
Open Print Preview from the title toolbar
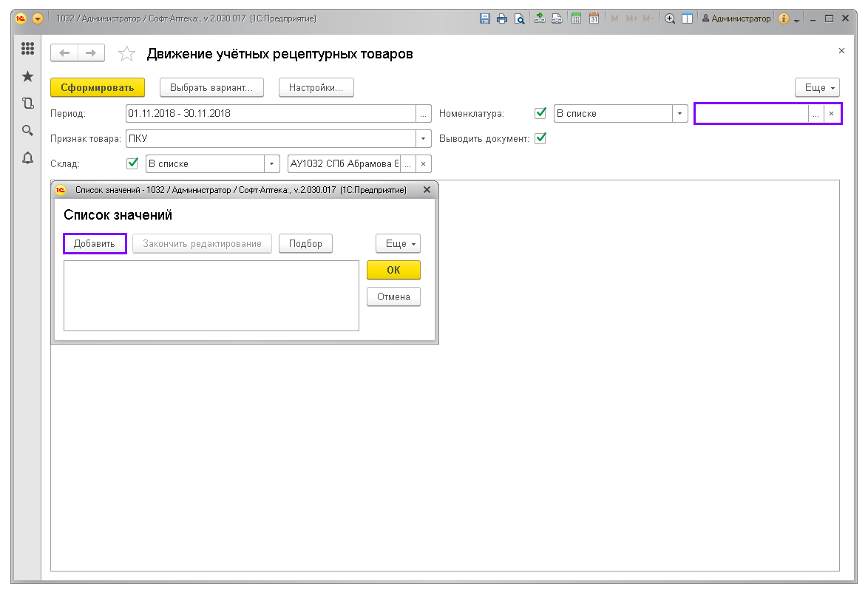click(x=520, y=18)
